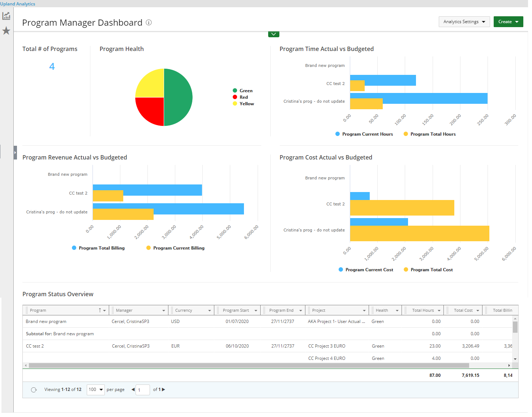
Task: Go to the previous page arrow
Action: click(133, 390)
